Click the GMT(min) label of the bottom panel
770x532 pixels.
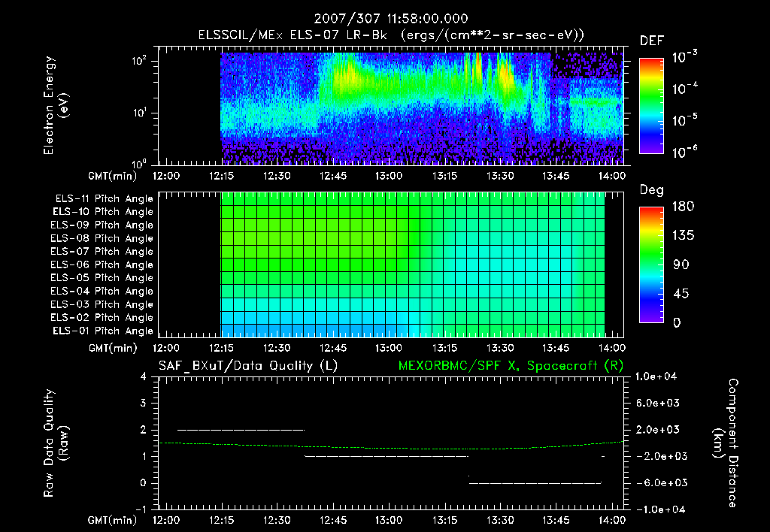point(113,521)
